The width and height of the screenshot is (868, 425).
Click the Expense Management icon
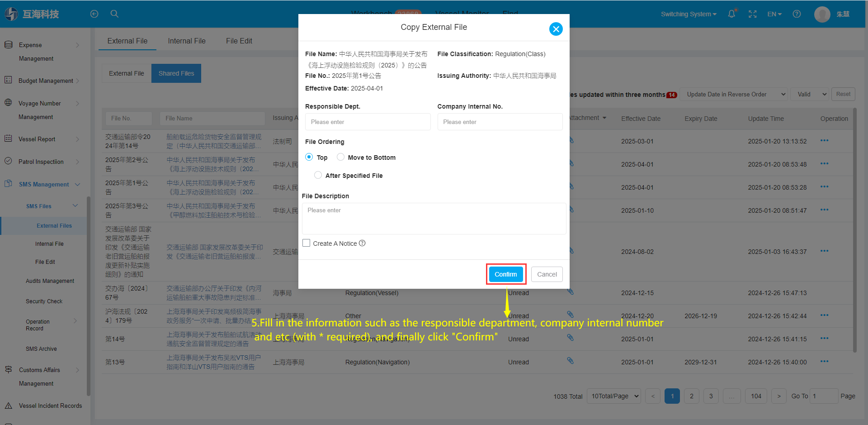8,45
